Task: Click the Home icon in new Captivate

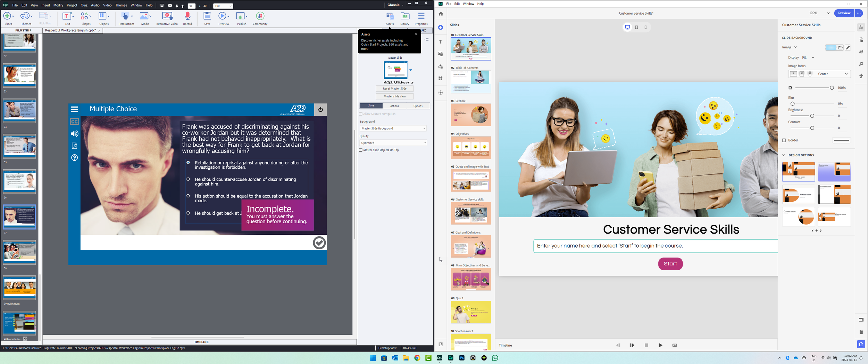Action: [441, 14]
